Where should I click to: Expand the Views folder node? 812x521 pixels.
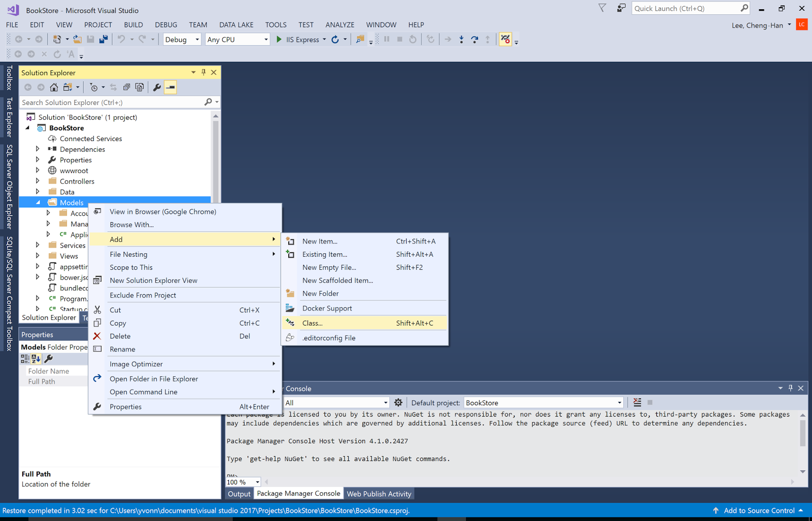click(38, 256)
